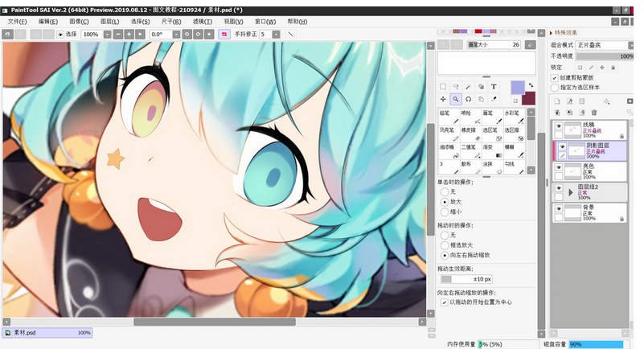Image resolution: width=644 pixels, height=349 pixels.
Task: Select the Hand pan tool
Action: [481, 99]
